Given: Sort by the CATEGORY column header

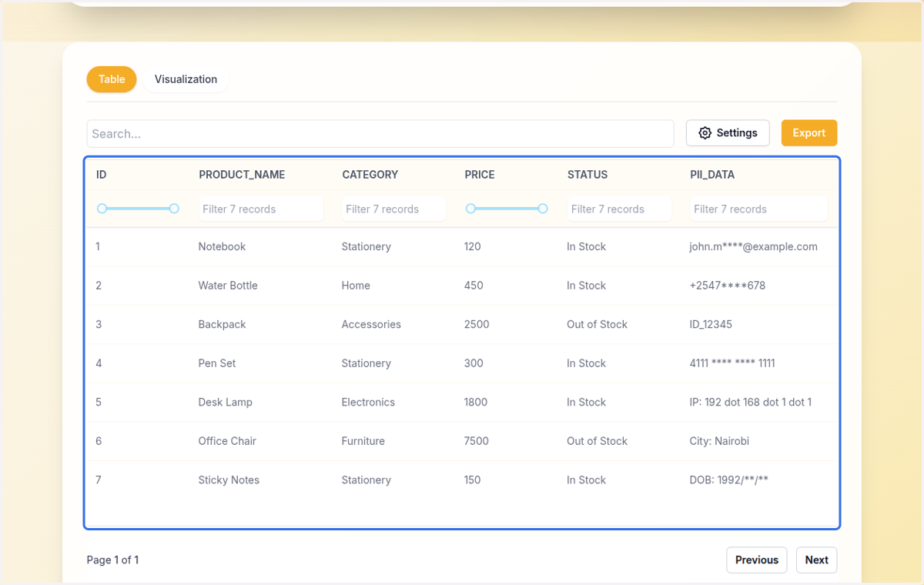Looking at the screenshot, I should coord(370,175).
